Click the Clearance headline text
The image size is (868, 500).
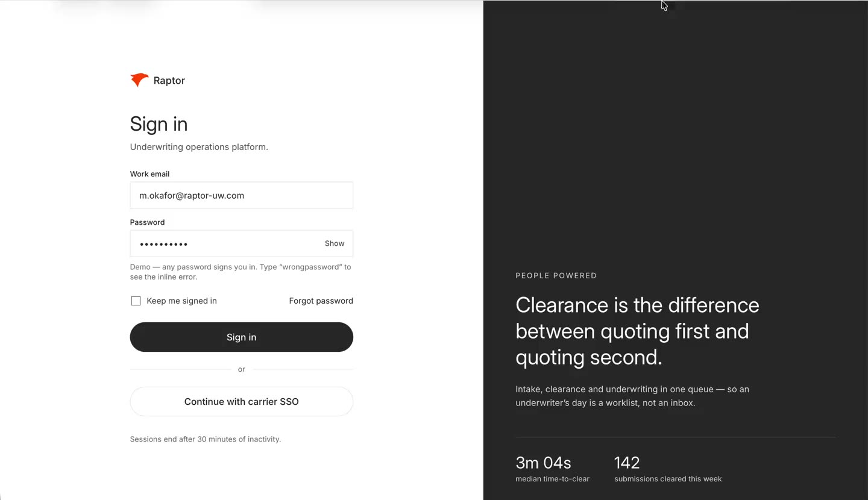[x=637, y=331]
